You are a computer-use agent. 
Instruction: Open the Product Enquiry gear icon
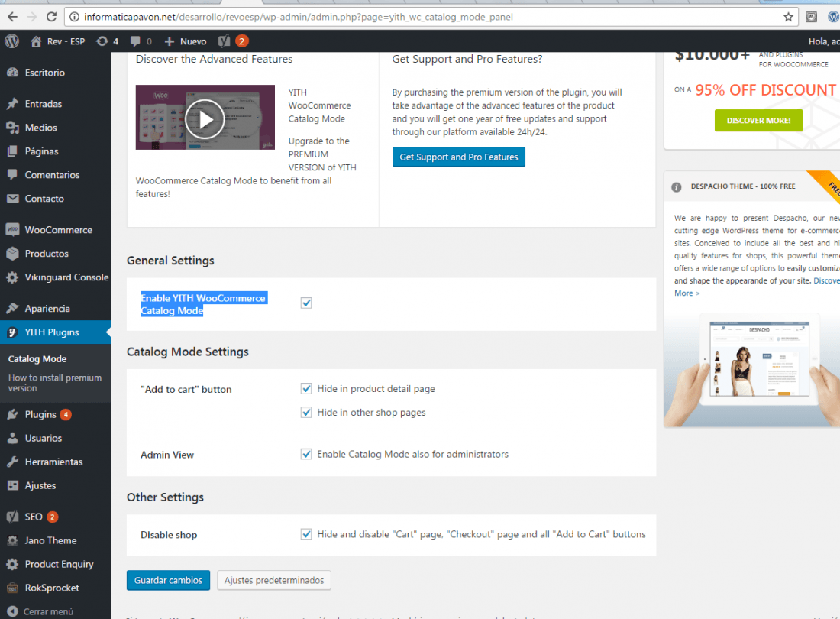pyautogui.click(x=13, y=564)
